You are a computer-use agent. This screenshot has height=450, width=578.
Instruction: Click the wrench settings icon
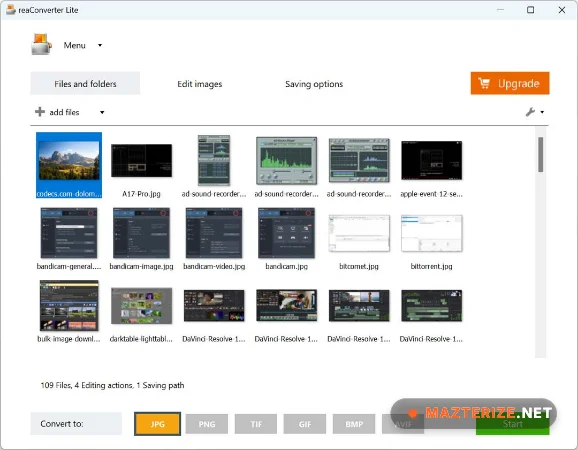click(x=530, y=112)
